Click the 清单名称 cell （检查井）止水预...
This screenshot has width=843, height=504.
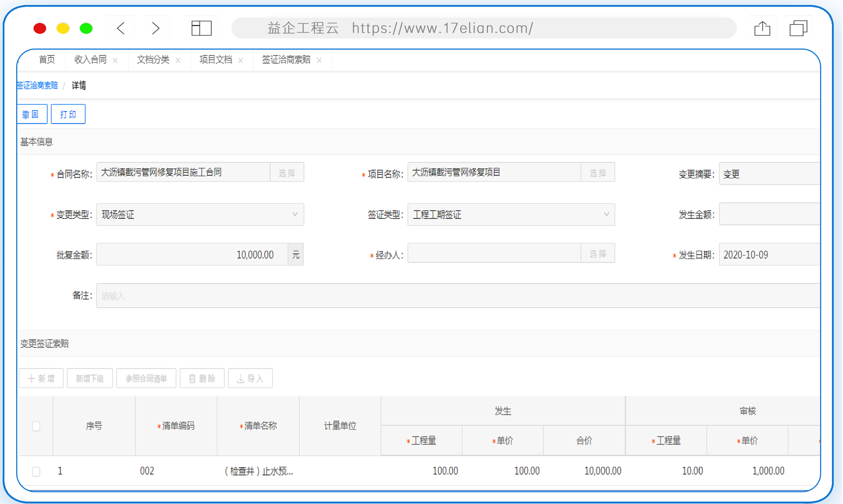click(x=259, y=471)
